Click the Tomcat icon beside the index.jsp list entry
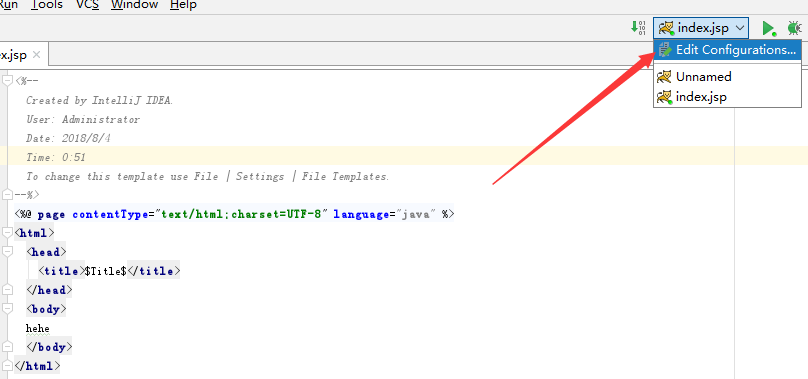This screenshot has width=808, height=379. click(665, 96)
